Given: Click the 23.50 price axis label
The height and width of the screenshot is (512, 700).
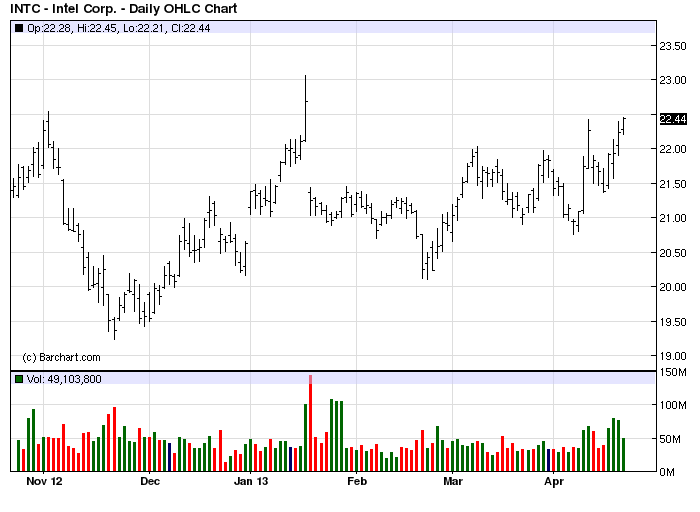Looking at the screenshot, I should [x=673, y=46].
